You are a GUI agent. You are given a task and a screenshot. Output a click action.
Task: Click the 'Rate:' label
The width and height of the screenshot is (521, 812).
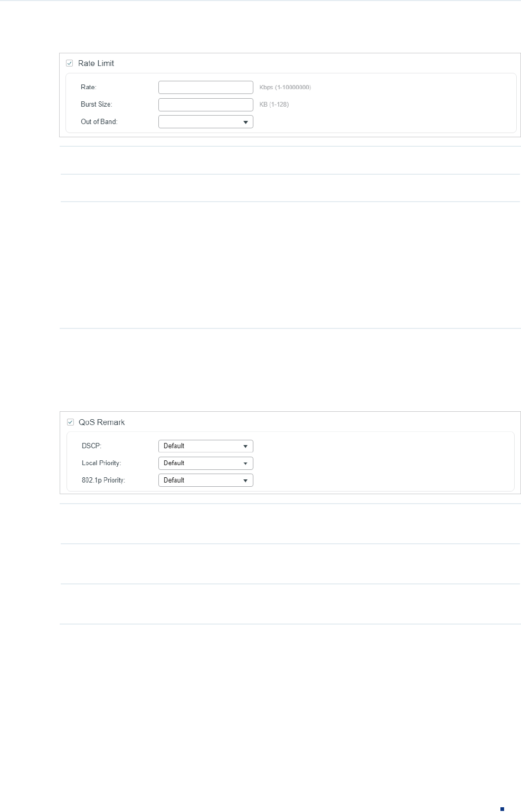tap(89, 87)
